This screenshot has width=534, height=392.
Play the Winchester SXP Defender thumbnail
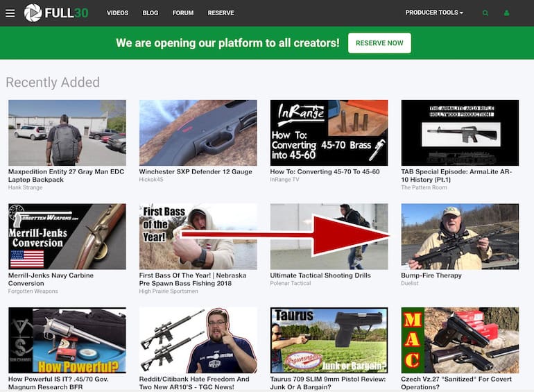[x=198, y=133]
